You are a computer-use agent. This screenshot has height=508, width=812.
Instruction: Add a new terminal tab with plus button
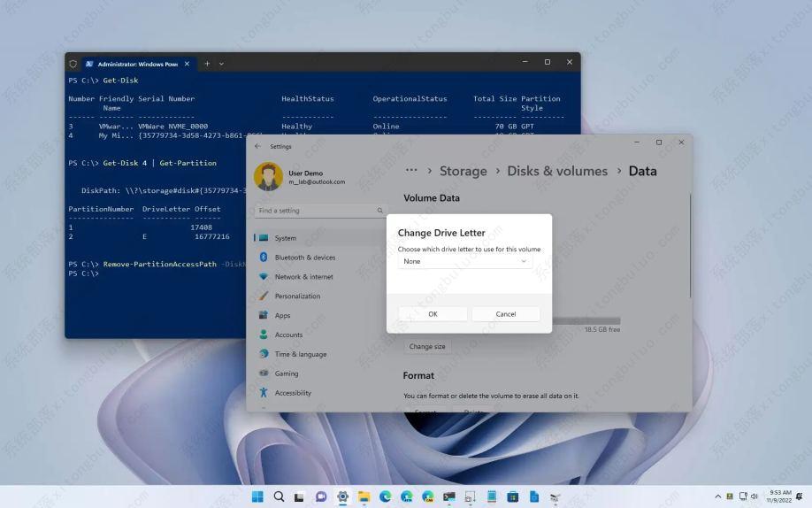click(x=207, y=63)
